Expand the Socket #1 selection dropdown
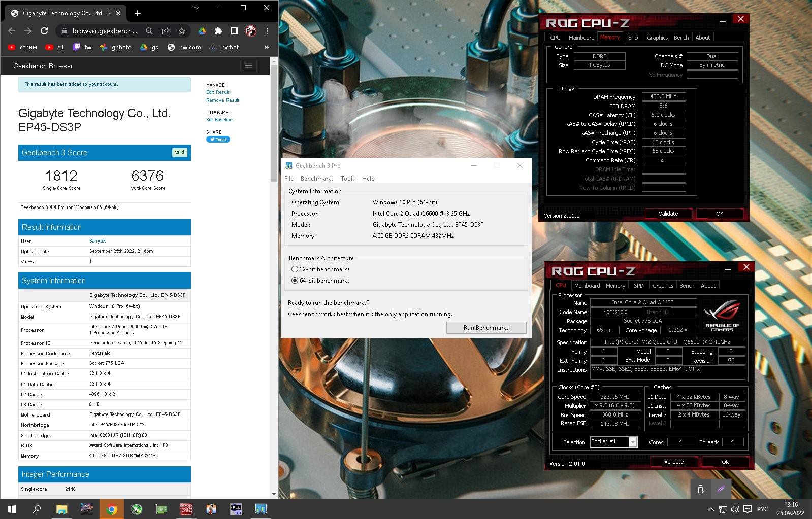812x519 pixels. [x=633, y=442]
